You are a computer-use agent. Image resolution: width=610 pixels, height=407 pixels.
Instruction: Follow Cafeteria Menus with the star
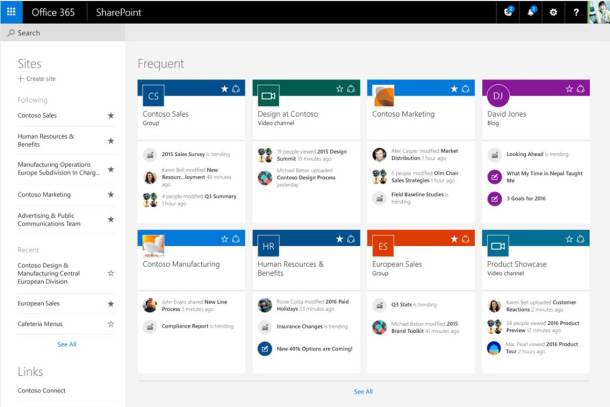pos(111,324)
